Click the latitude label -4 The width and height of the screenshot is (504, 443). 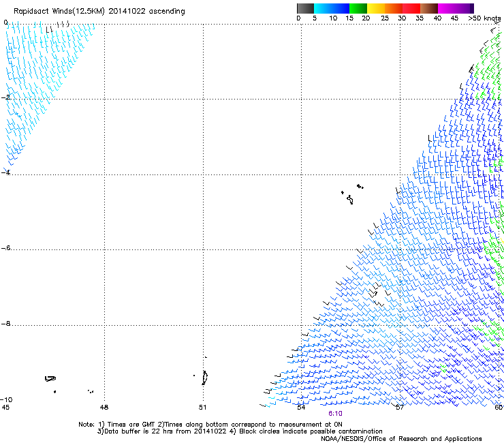[x=5, y=172]
